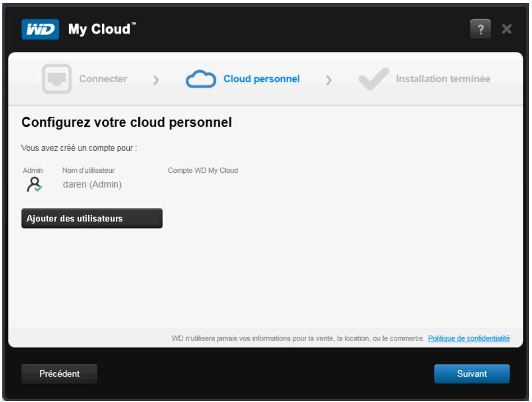Open help via the question mark button
The height and width of the screenshot is (402, 532).
click(x=480, y=29)
